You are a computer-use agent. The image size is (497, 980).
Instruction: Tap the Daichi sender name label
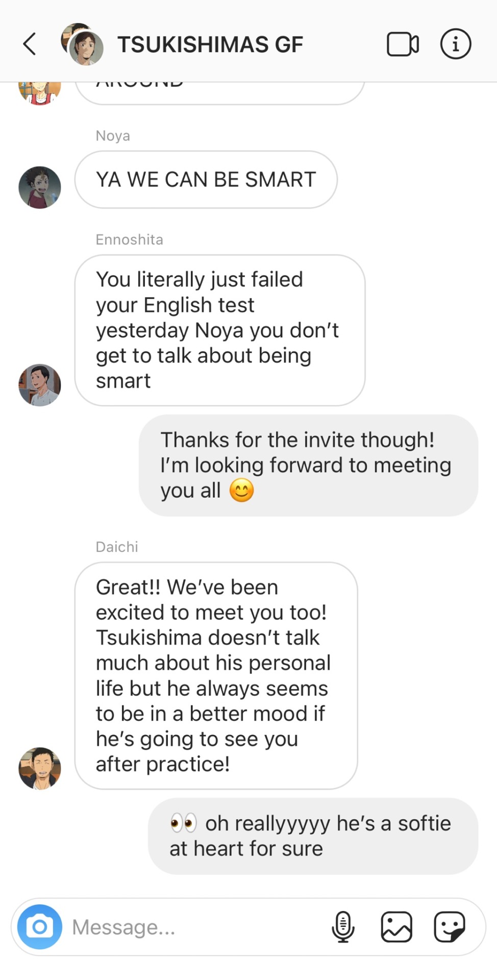click(117, 547)
